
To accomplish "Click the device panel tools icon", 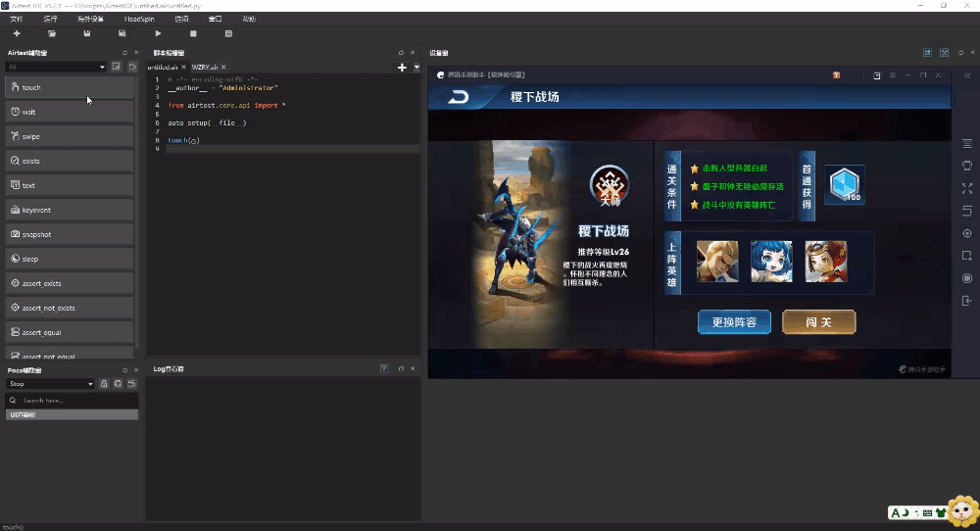I will pos(945,53).
